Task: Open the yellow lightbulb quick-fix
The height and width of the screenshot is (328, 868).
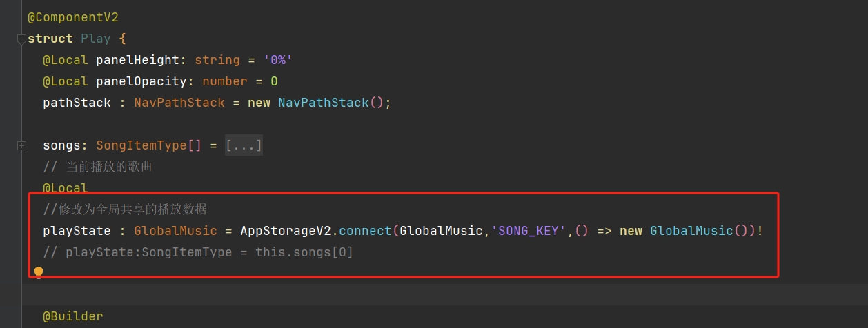Action: (39, 272)
